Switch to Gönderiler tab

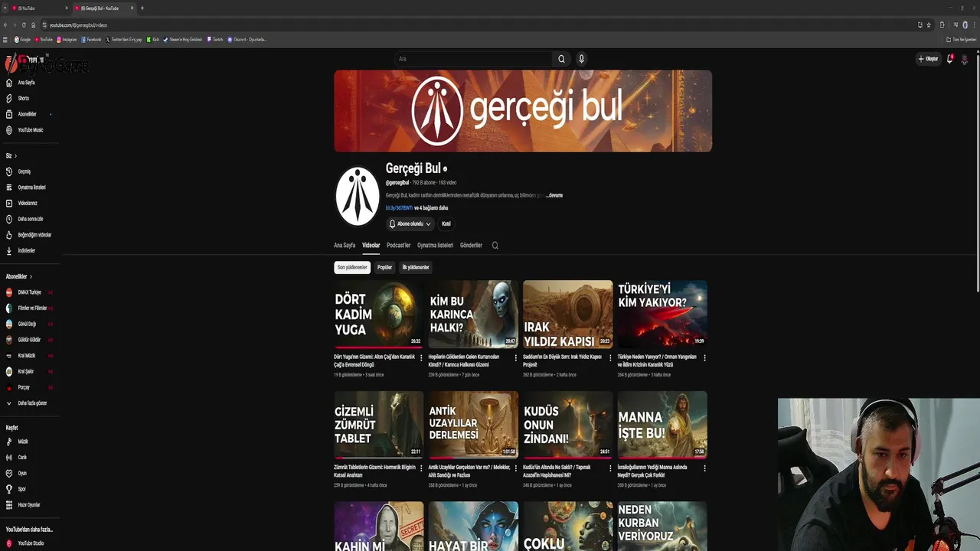tap(471, 246)
